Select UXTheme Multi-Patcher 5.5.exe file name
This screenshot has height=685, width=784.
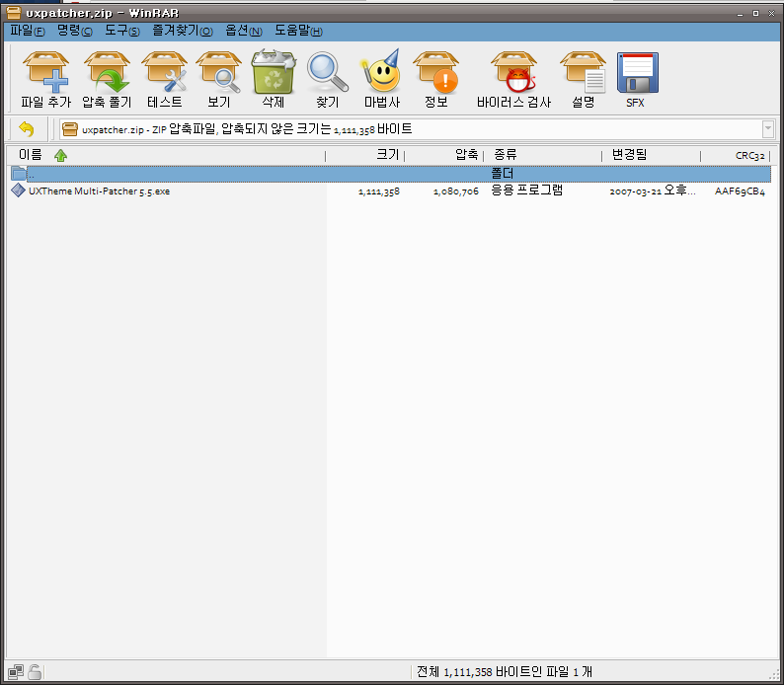99,190
